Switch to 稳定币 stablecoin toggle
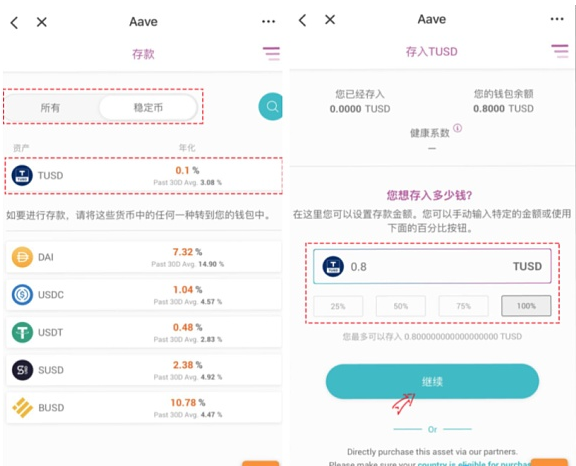This screenshot has width=576, height=466. 148,108
